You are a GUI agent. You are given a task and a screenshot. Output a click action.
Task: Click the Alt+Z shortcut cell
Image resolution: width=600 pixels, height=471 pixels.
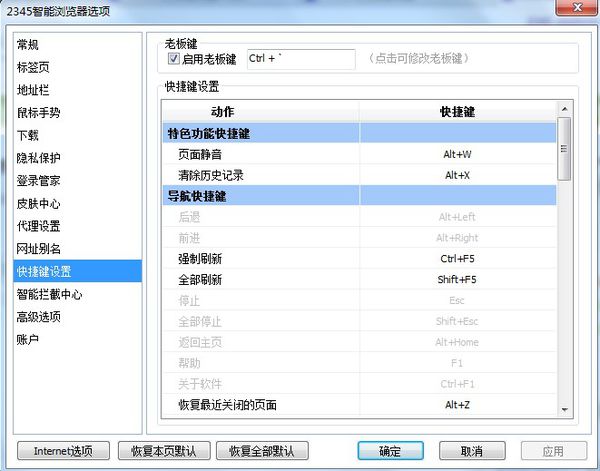(458, 405)
